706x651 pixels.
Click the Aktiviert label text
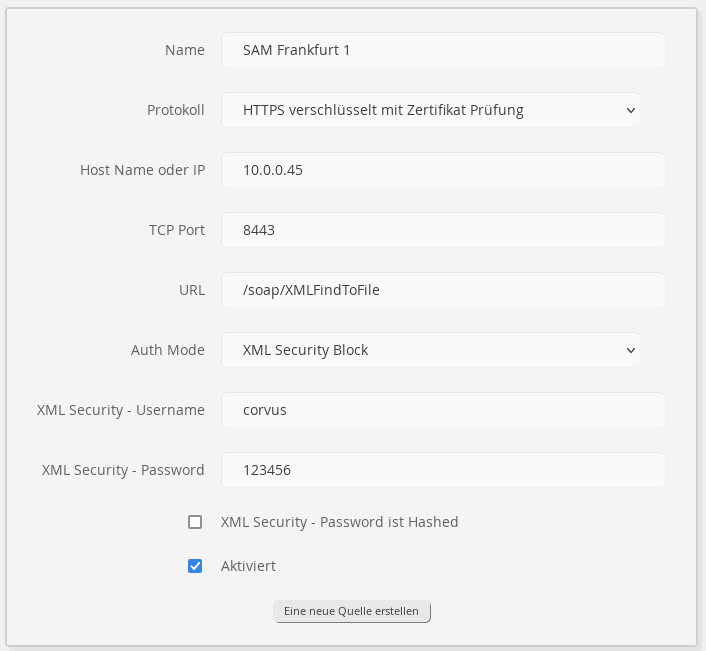[248, 566]
